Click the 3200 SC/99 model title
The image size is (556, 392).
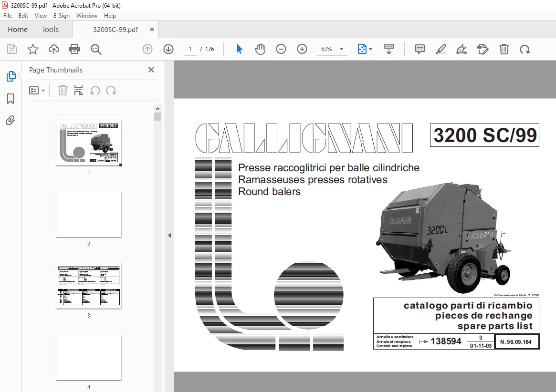coord(485,135)
